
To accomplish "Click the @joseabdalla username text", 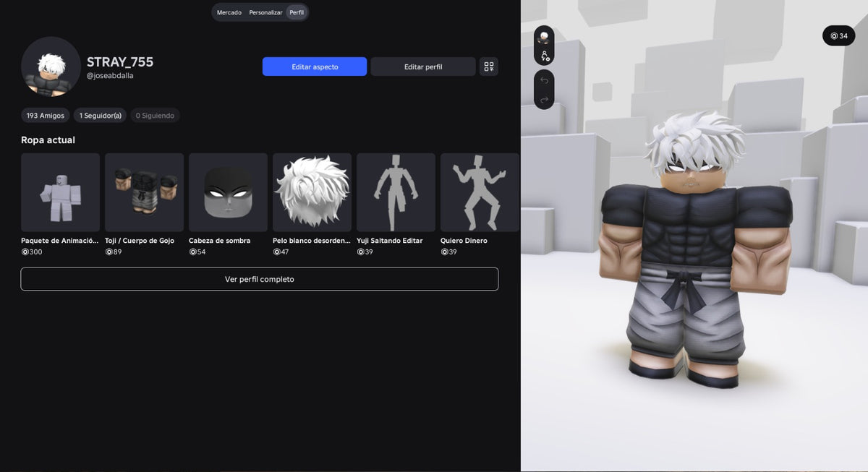I will point(110,75).
